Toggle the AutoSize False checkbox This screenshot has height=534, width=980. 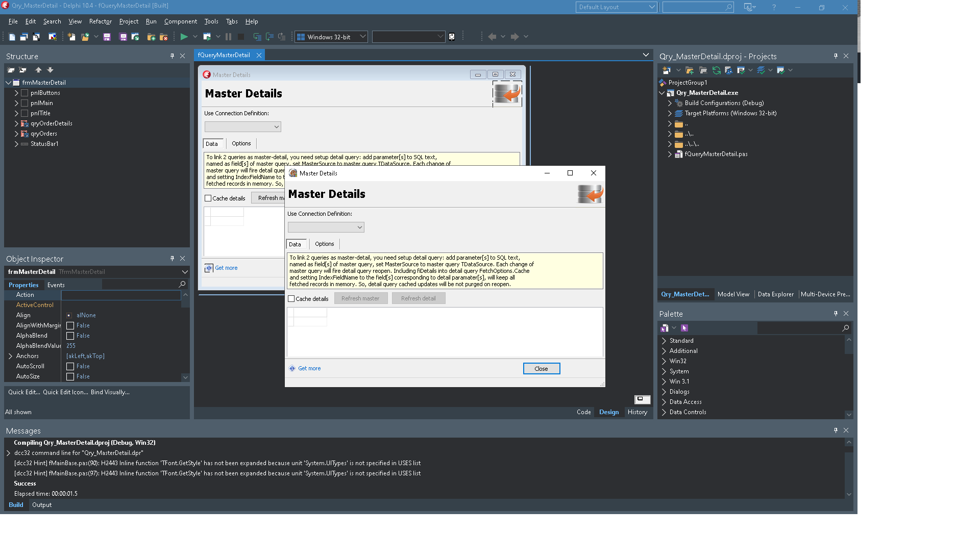[70, 376]
